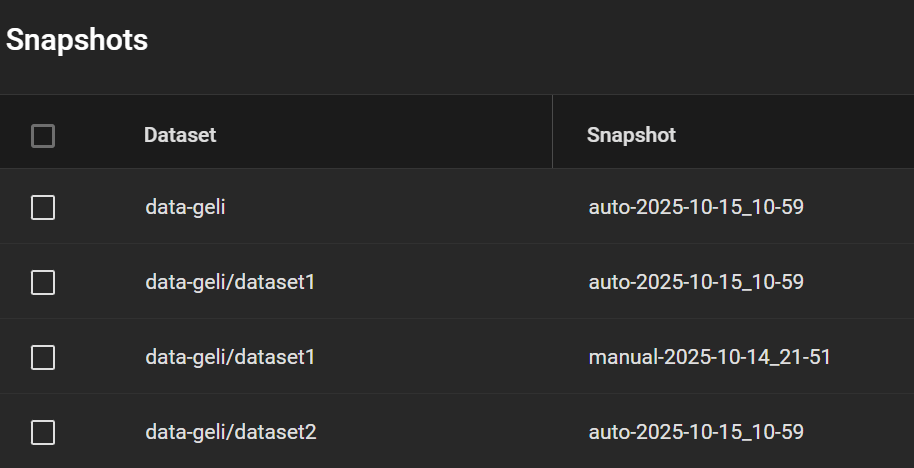The width and height of the screenshot is (914, 468).
Task: Click the auto snapshot name for data-geli/dataset2
Action: (x=696, y=433)
